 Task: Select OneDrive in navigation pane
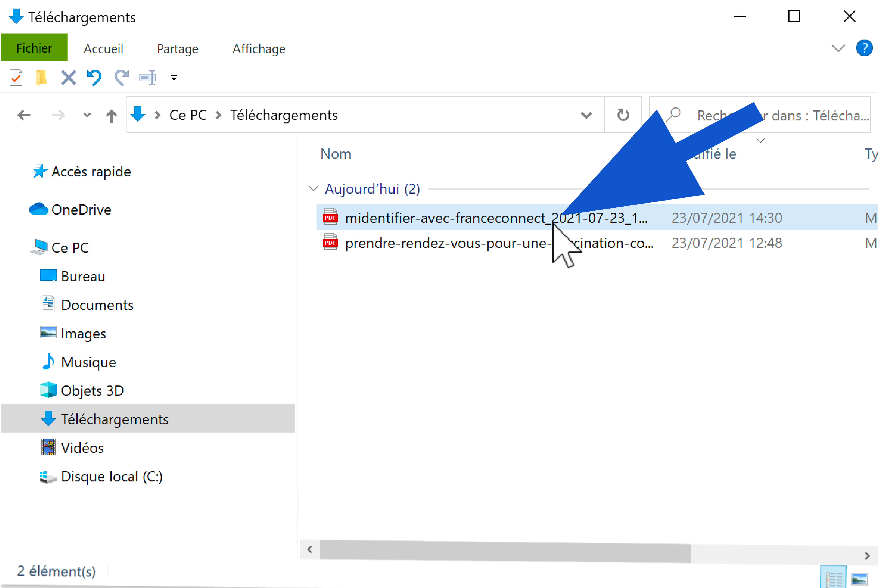coord(71,210)
